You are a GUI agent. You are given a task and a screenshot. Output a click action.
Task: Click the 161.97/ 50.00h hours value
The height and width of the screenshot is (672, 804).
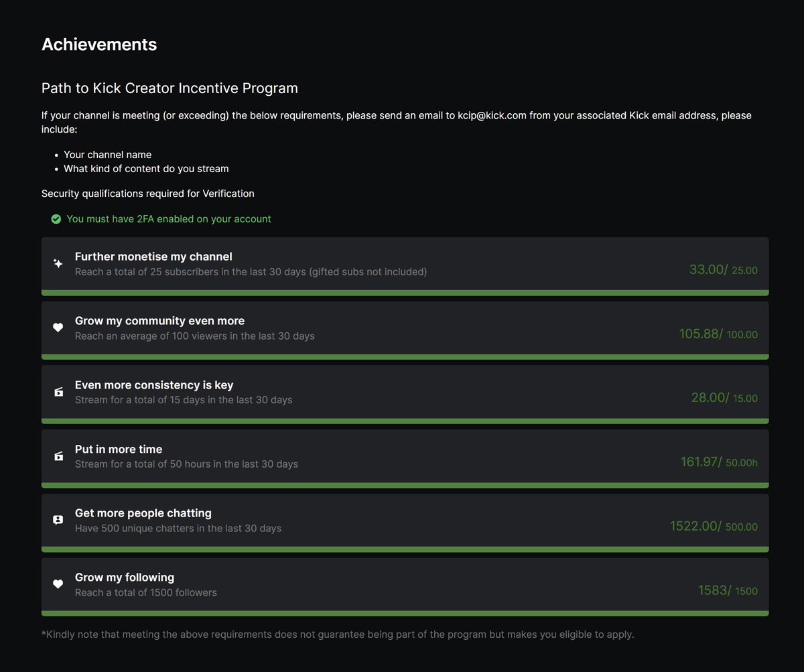coord(720,462)
